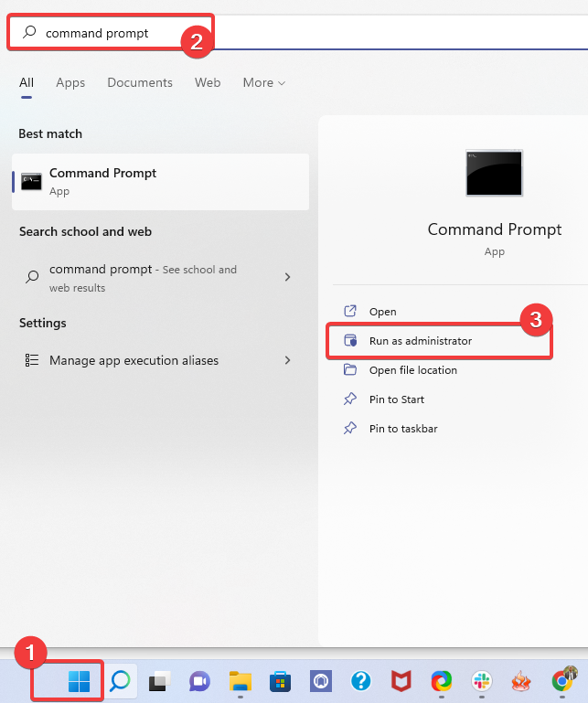Expand command prompt web results chevron

(x=287, y=277)
